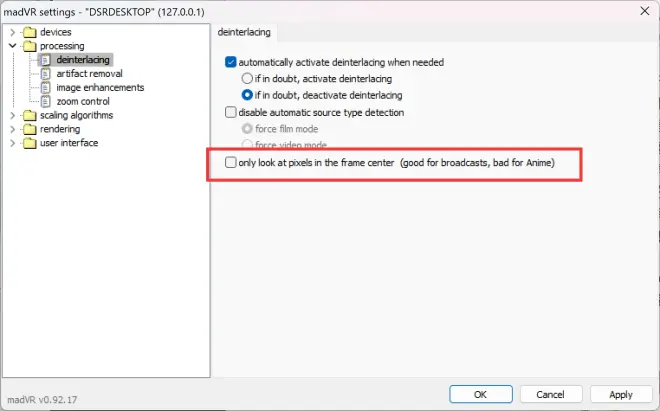Expand the devices tree node

point(13,32)
